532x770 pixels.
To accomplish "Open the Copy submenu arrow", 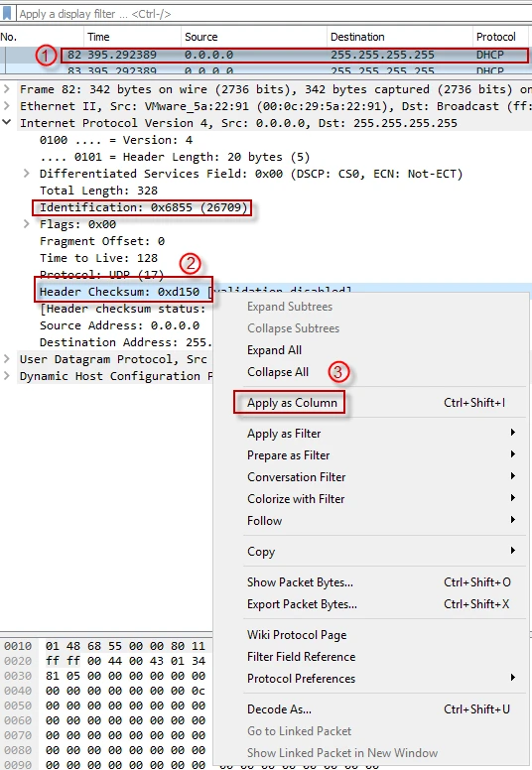I will click(x=512, y=551).
